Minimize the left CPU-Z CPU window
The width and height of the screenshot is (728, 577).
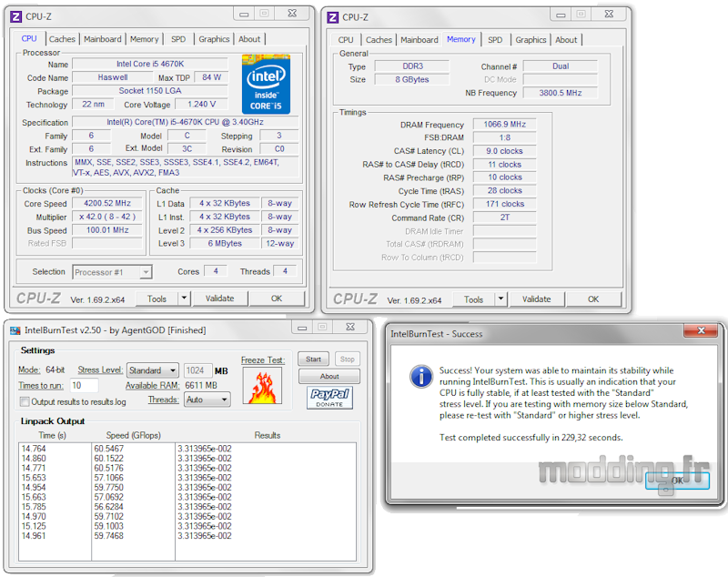[244, 15]
